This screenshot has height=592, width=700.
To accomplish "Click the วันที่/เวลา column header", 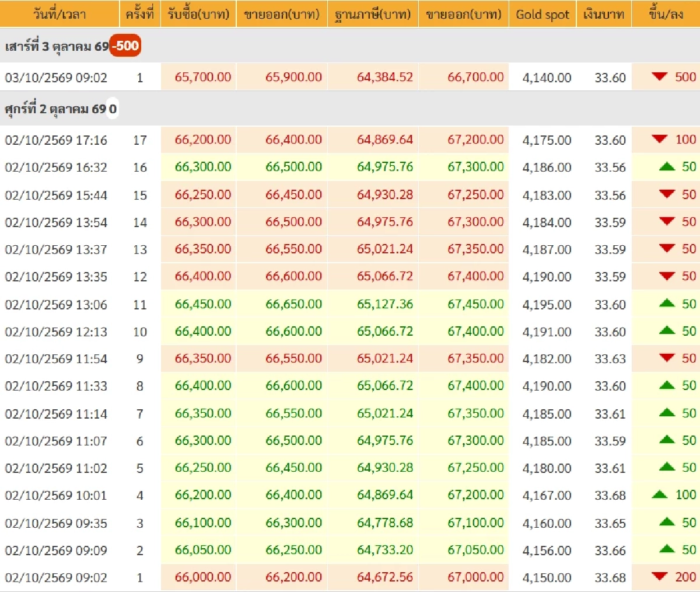I will 59,13.
